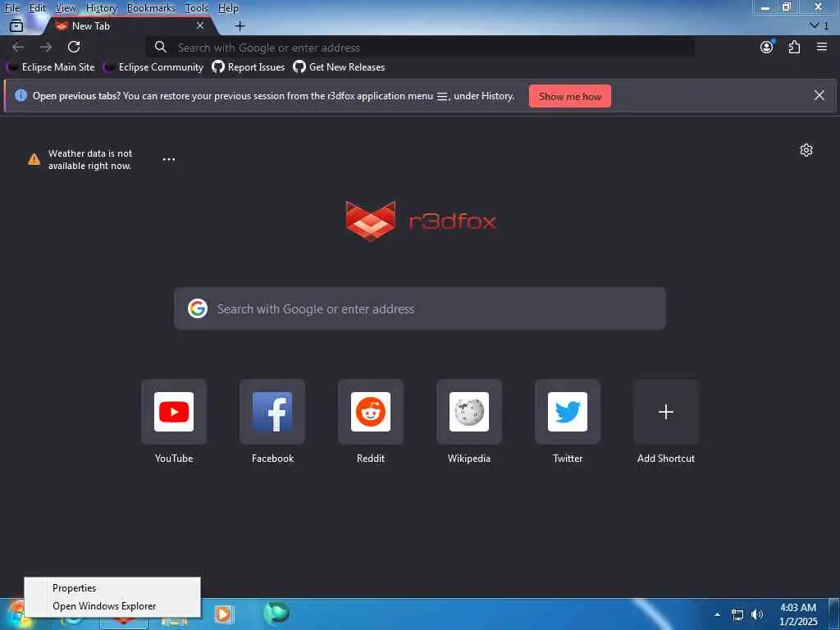The image size is (840, 630).
Task: Reload the current page
Action: (x=74, y=47)
